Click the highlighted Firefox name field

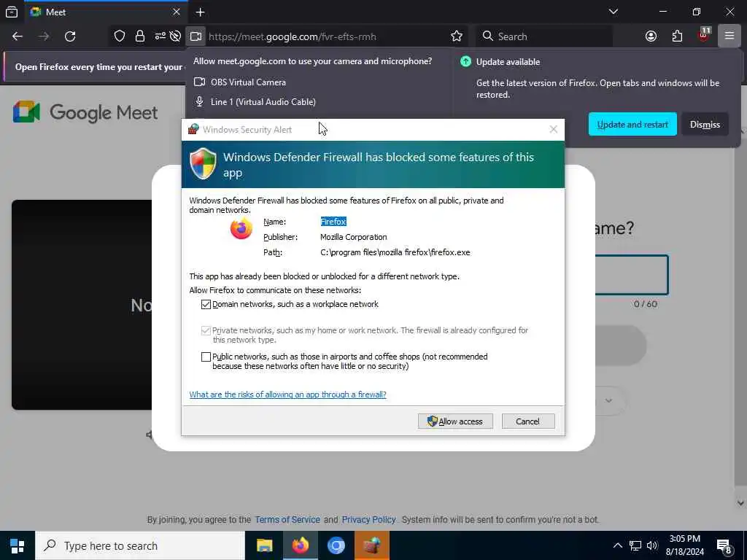333,222
